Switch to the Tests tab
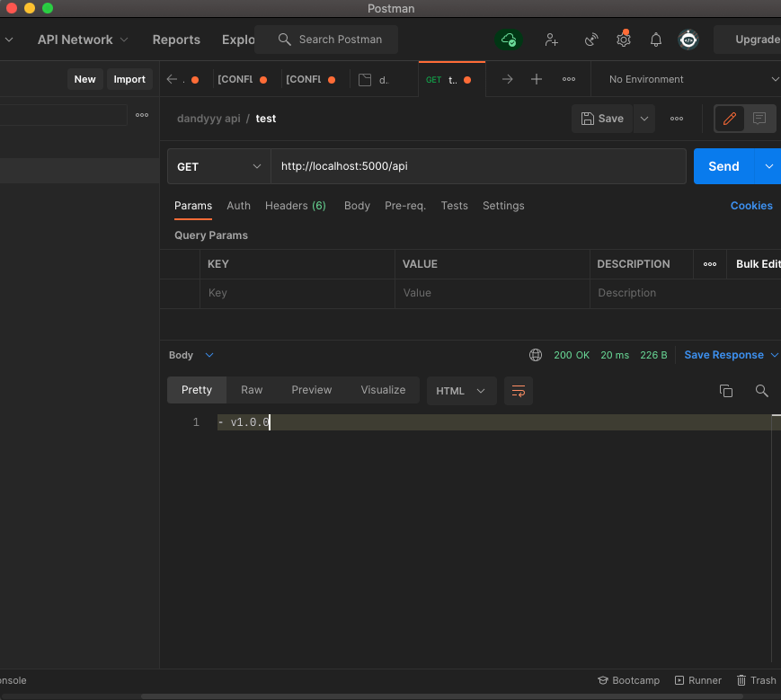 (x=454, y=206)
